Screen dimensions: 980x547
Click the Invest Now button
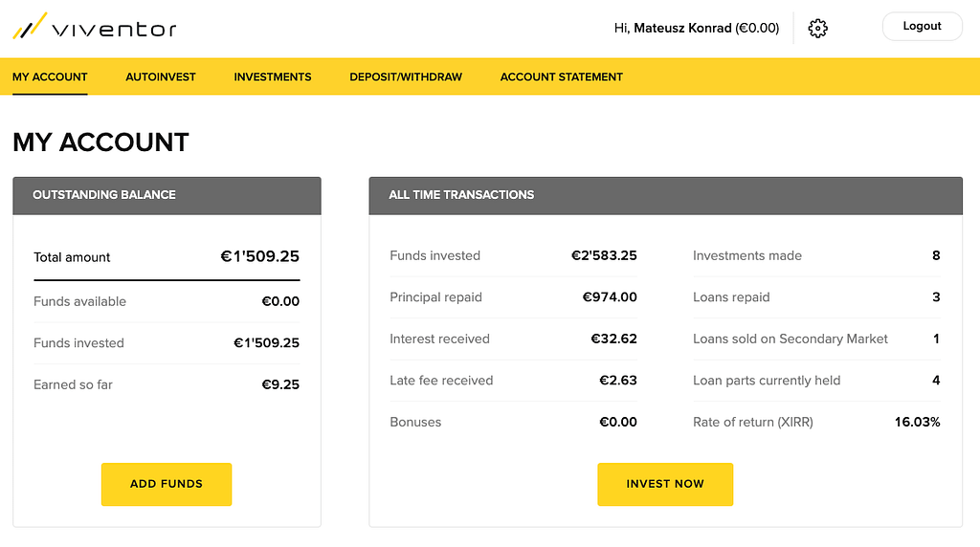665,484
